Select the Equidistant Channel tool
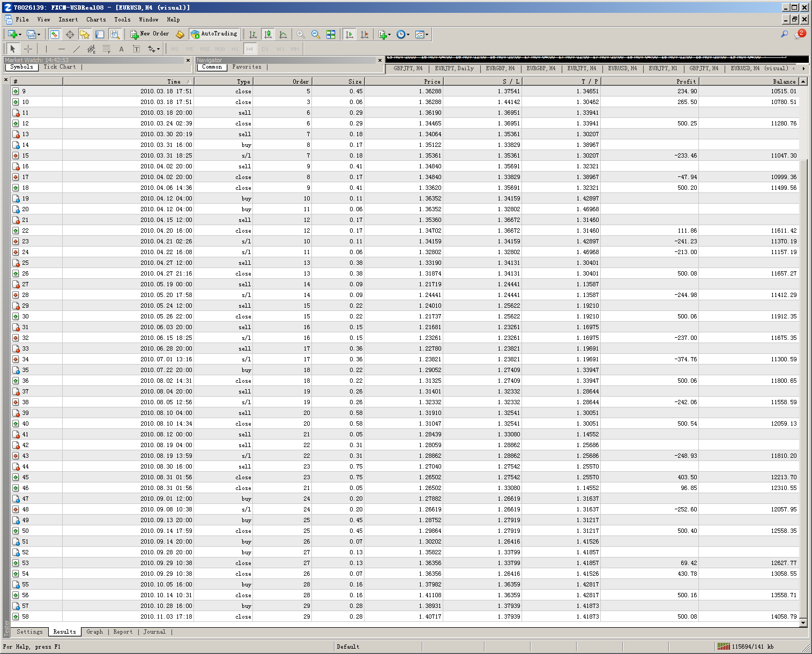The image size is (812, 654). (92, 49)
